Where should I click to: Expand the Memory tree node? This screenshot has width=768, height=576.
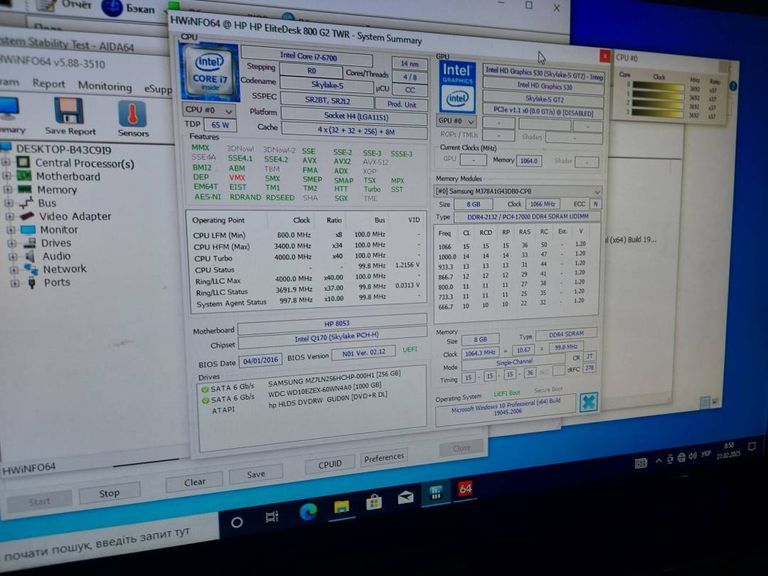(x=8, y=189)
